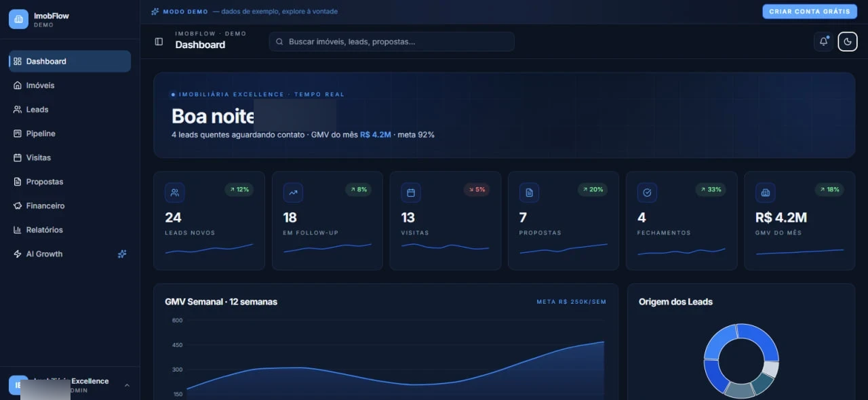Click the search imóveis, leads, propostas field

pos(392,41)
